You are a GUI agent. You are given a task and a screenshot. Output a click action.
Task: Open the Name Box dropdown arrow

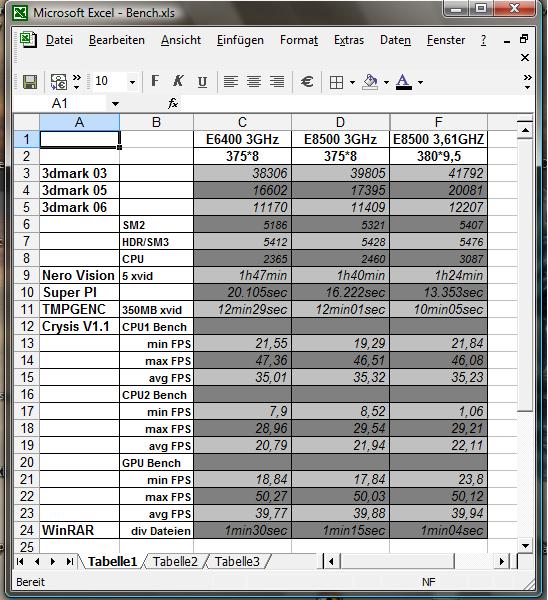pos(115,104)
